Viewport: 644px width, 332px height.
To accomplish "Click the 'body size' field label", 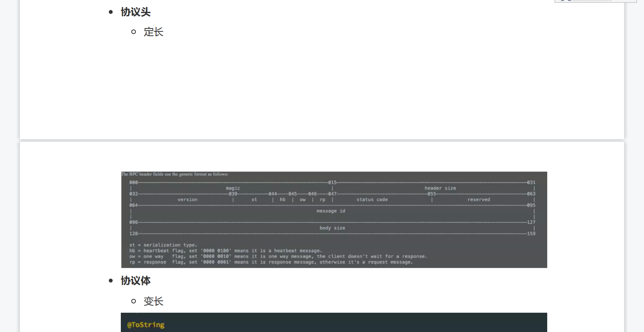I will (332, 228).
